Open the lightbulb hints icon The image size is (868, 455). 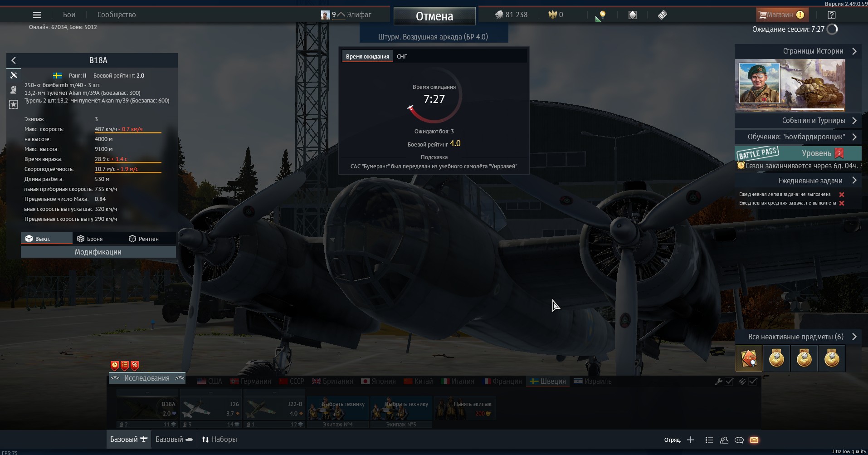[601, 15]
